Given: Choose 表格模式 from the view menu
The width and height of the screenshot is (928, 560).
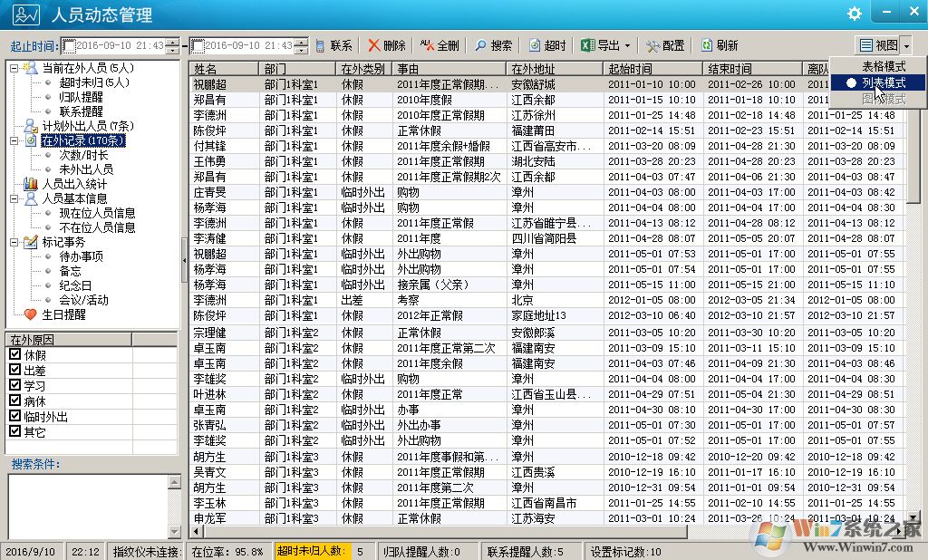Looking at the screenshot, I should point(883,66).
